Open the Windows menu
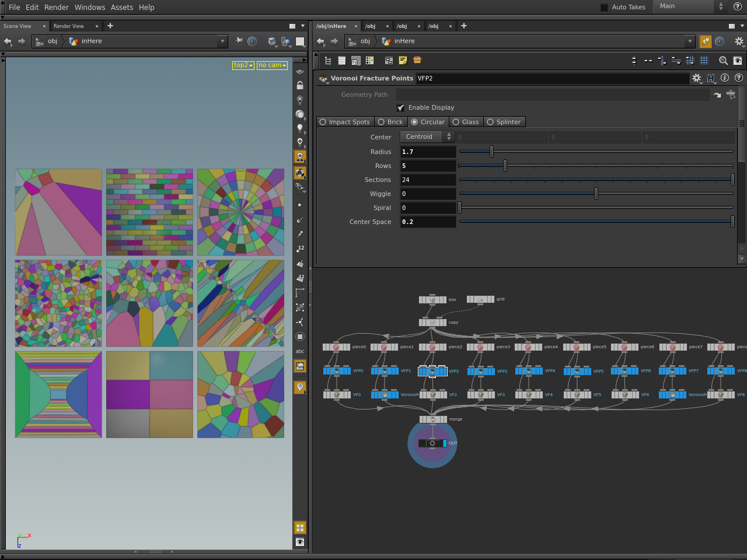Screen dimensions: 747x560 (x=90, y=7)
